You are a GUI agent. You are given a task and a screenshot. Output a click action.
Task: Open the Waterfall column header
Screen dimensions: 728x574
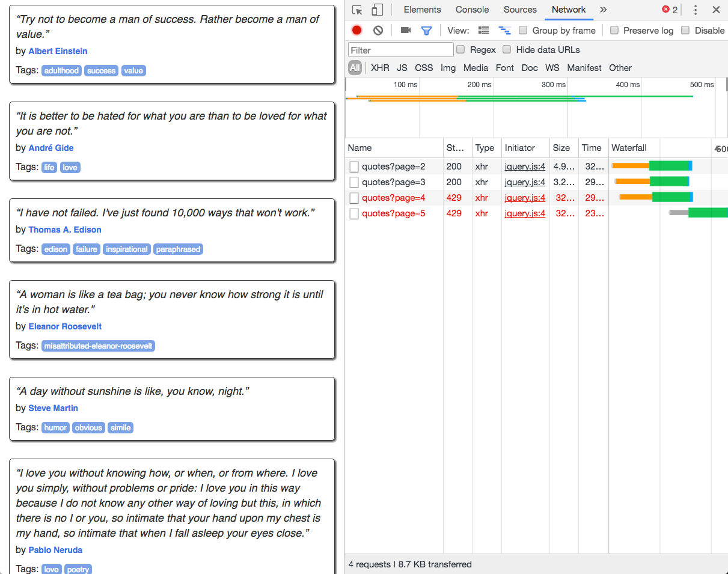tap(667, 148)
